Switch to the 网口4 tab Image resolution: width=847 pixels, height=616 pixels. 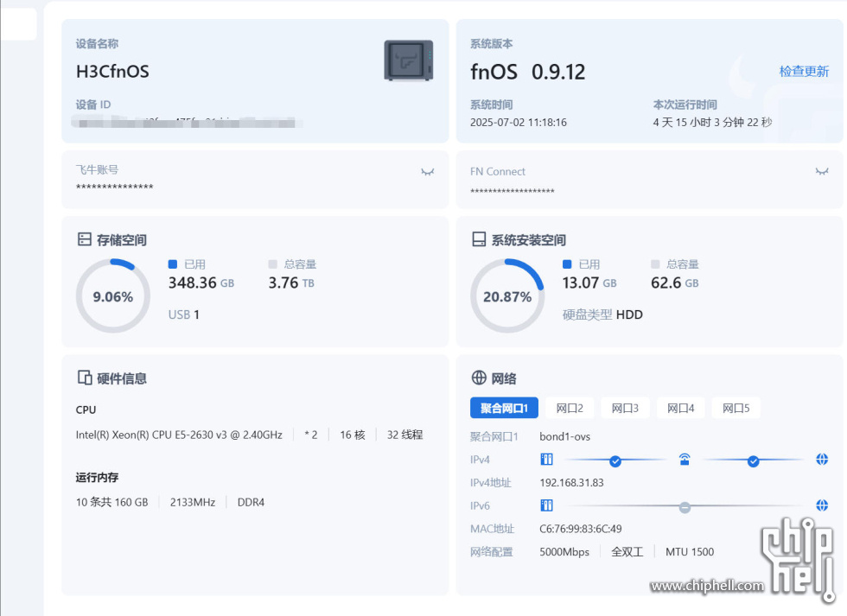(x=681, y=408)
